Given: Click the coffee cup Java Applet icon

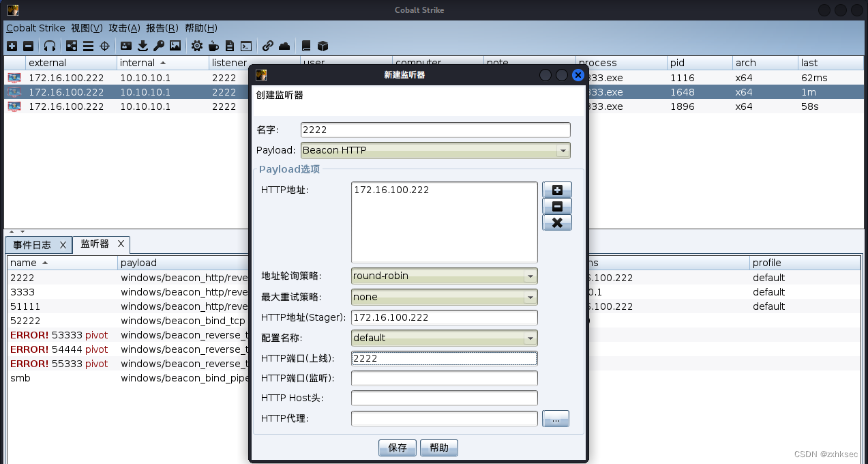Looking at the screenshot, I should (x=213, y=46).
